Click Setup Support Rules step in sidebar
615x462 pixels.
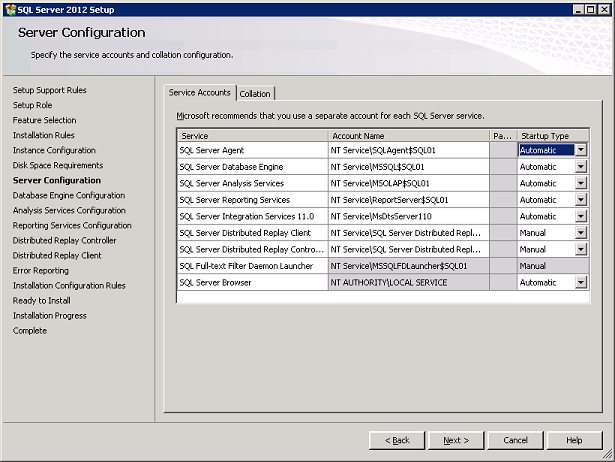(x=49, y=90)
